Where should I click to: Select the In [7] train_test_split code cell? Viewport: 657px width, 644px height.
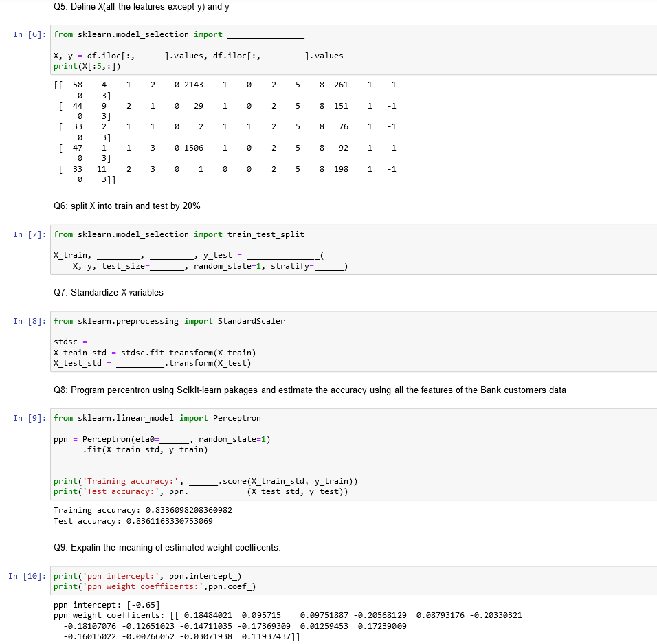click(354, 249)
